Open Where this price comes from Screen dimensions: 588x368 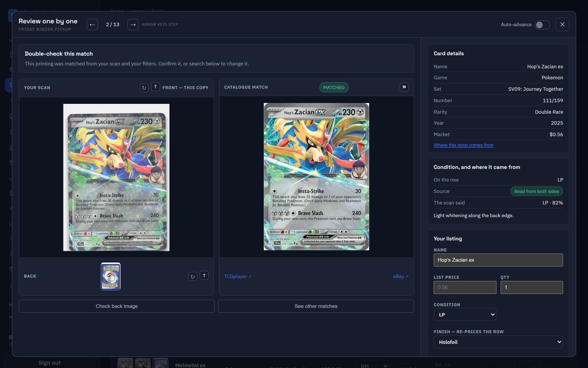[463, 145]
